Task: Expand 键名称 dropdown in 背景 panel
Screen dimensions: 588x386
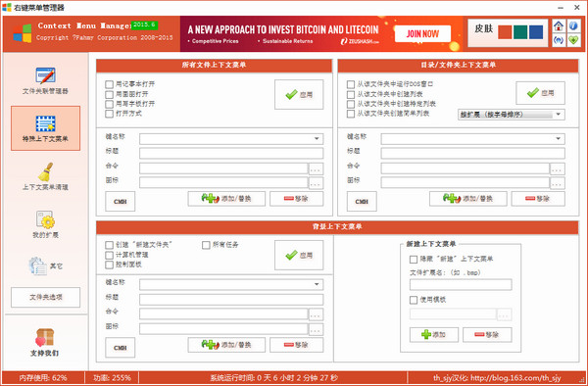Action: 317,284
